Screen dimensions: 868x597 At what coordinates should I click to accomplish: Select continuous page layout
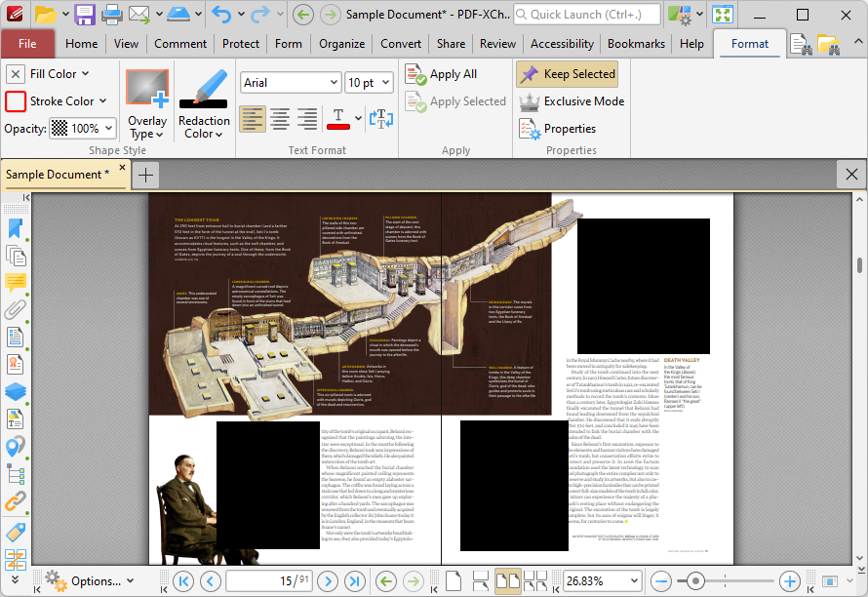(481, 581)
